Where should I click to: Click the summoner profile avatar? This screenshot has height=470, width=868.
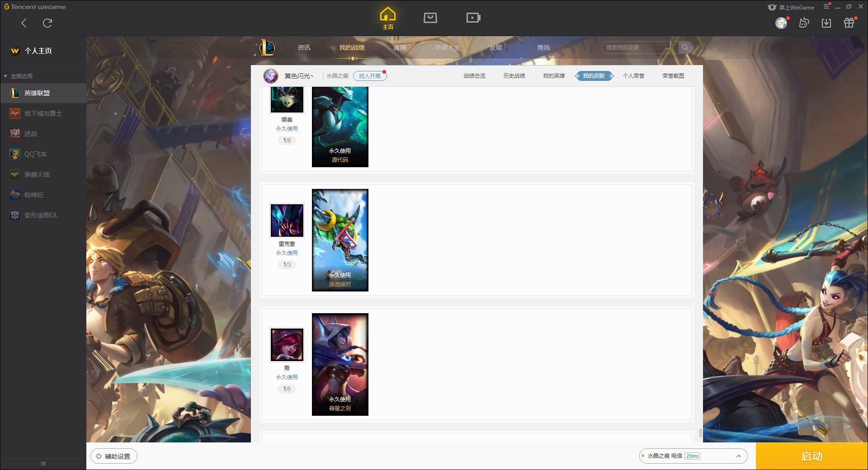pos(271,76)
